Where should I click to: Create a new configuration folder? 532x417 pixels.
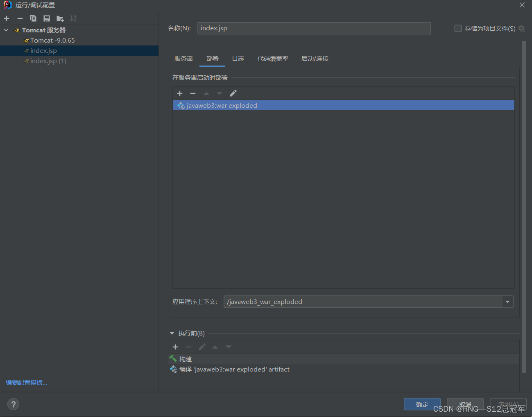pos(60,18)
